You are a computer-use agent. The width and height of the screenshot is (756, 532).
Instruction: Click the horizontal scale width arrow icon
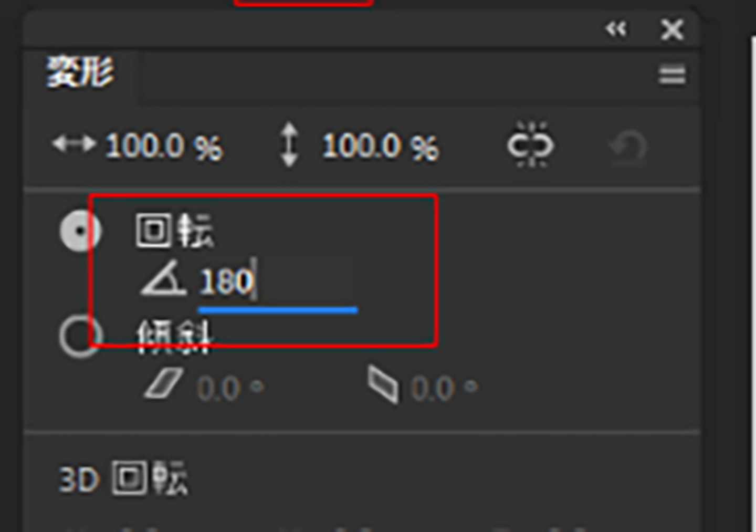pyautogui.click(x=74, y=143)
